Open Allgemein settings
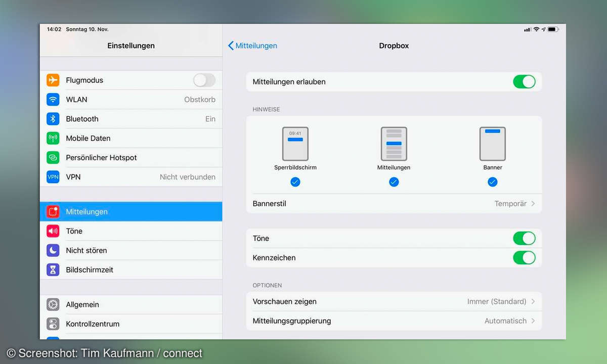Image resolution: width=607 pixels, height=364 pixels. click(131, 304)
